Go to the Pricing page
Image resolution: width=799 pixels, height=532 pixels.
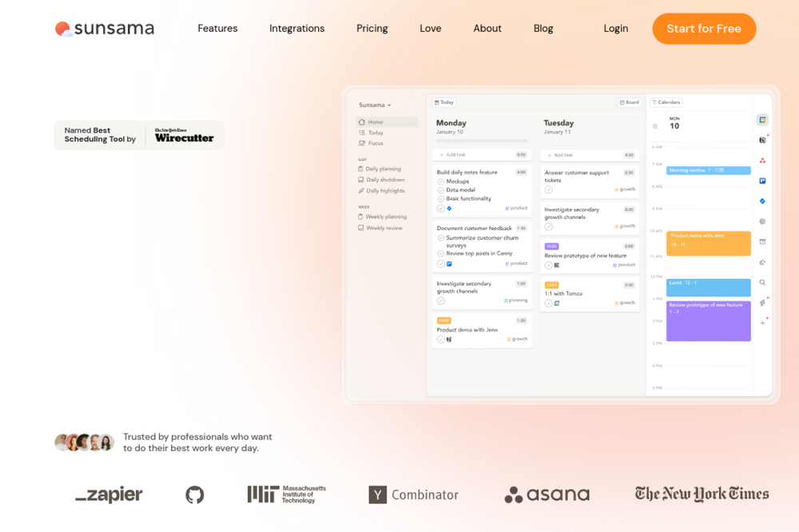point(372,29)
